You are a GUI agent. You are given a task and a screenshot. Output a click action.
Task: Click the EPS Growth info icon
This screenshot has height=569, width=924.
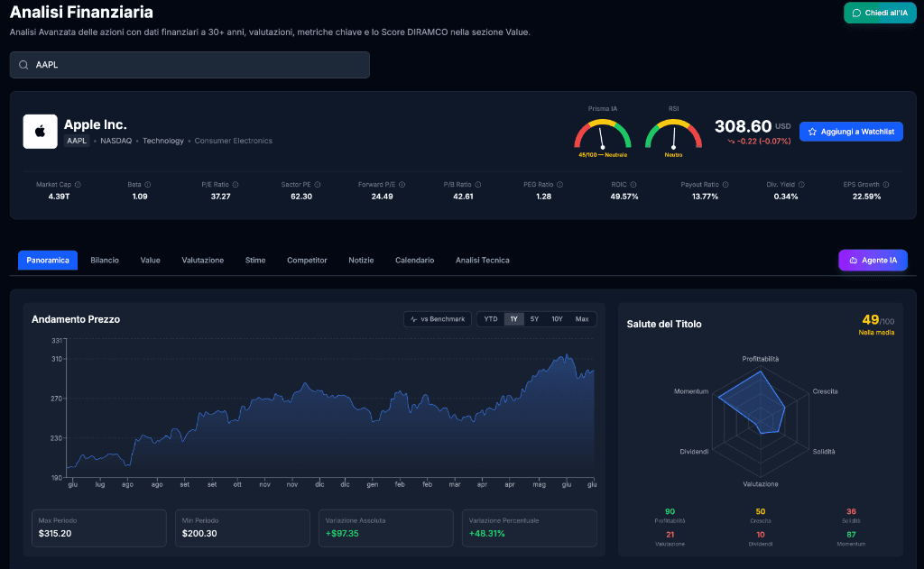[x=886, y=185]
